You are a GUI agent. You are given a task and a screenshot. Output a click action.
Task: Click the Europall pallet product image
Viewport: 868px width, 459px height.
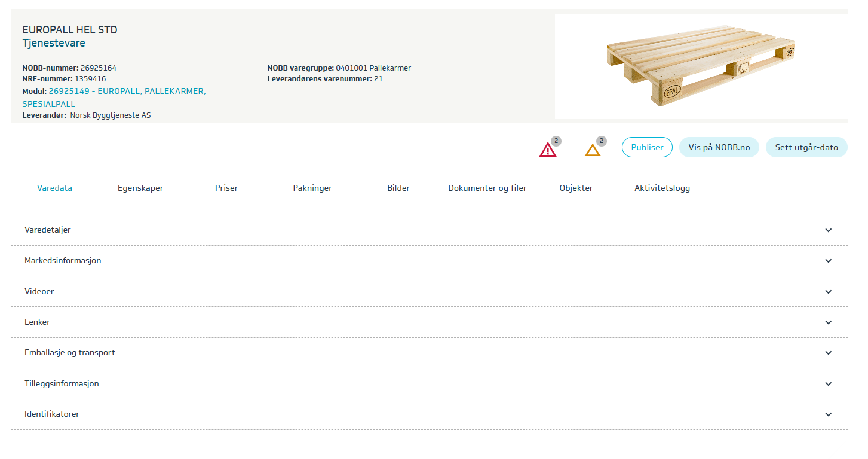700,66
